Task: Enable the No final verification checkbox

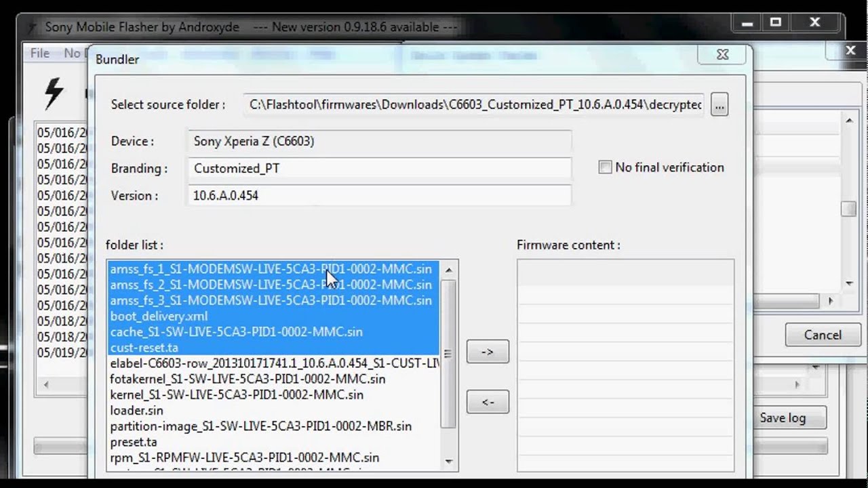Action: pyautogui.click(x=605, y=167)
